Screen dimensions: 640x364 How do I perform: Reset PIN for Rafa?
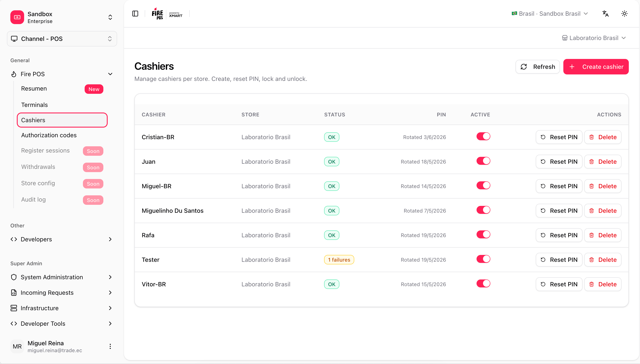point(559,235)
